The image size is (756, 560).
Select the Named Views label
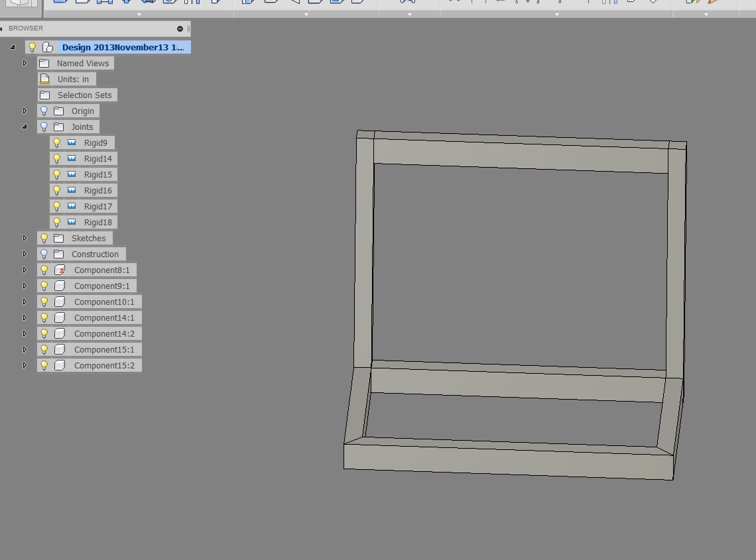(x=83, y=63)
